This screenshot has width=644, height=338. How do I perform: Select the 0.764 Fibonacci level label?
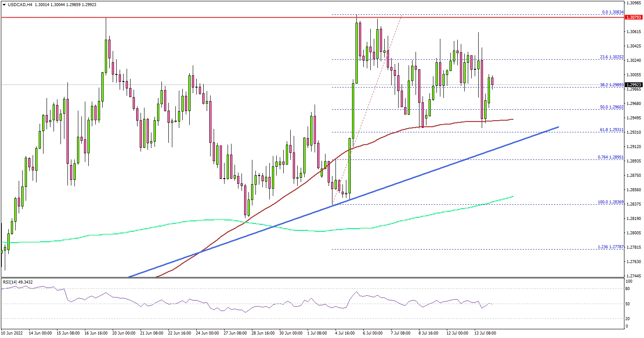611,157
